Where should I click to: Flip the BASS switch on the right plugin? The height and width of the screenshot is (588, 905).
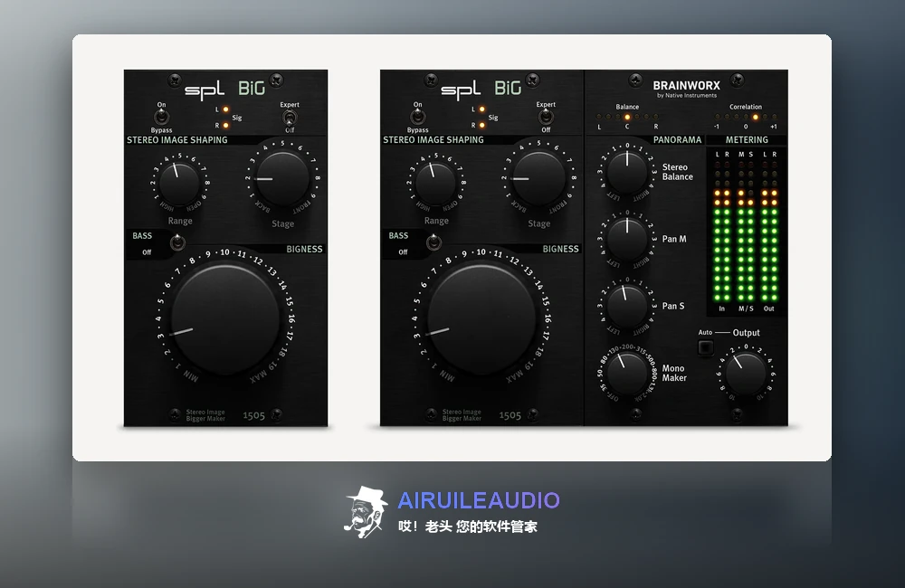coord(434,243)
